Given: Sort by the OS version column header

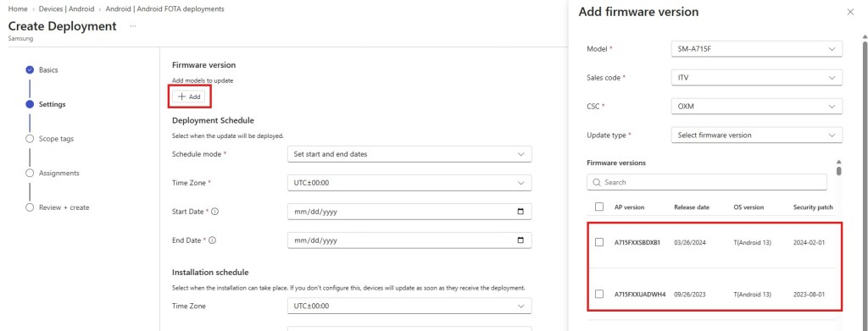Looking at the screenshot, I should [748, 207].
